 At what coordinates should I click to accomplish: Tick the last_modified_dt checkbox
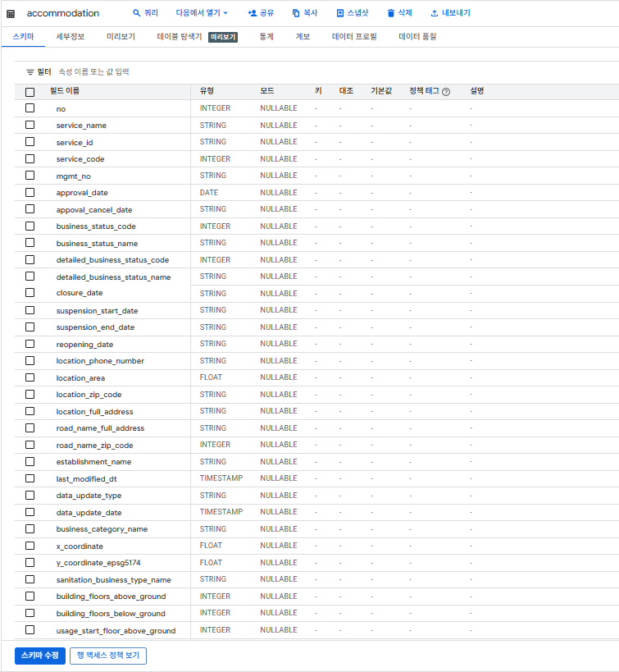30,478
